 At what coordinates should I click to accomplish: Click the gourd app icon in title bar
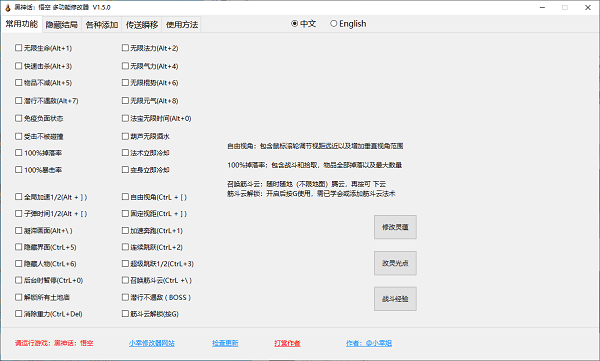click(7, 8)
